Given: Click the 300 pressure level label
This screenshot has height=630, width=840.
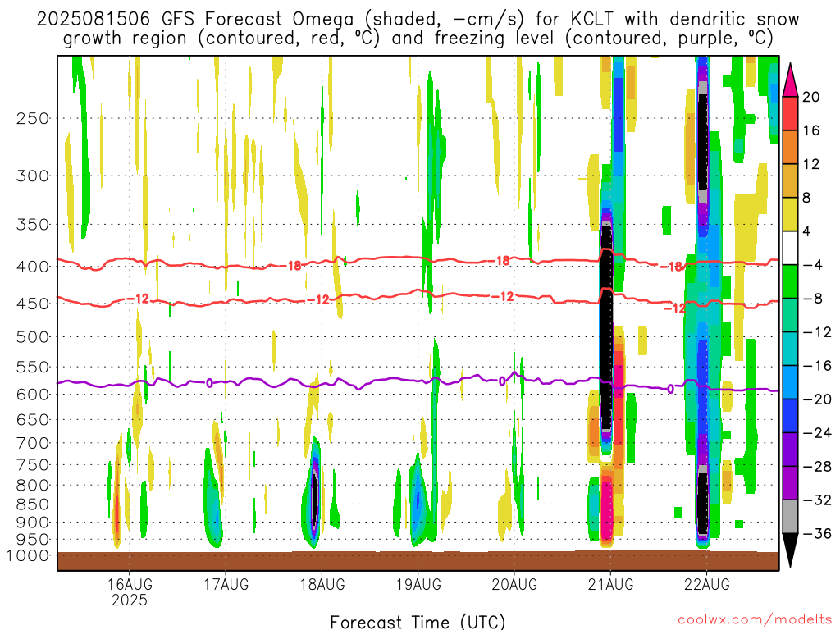Looking at the screenshot, I should click(33, 176).
